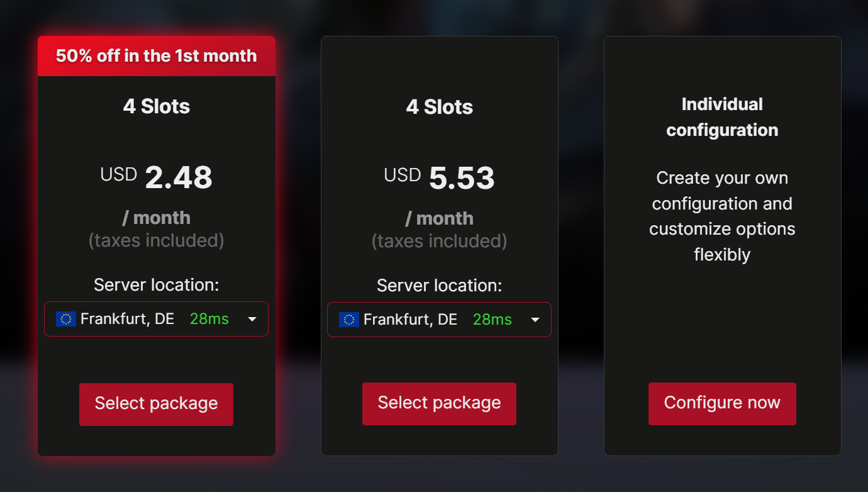
Task: Click the EU flag in the USD 5.53 package's selector
Action: pos(349,320)
